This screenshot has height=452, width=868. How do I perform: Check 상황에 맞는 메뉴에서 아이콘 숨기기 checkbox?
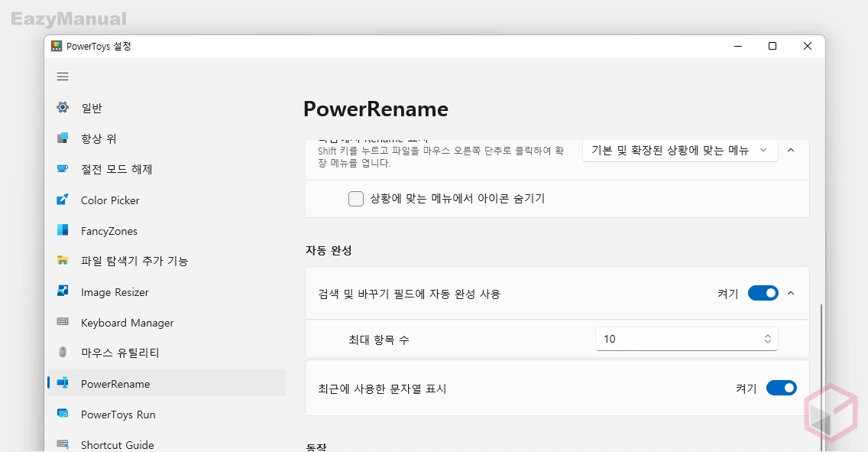click(x=356, y=198)
